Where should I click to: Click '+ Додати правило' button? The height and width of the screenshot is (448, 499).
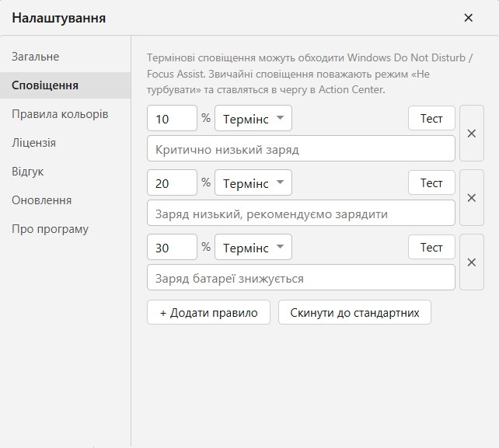coord(209,312)
